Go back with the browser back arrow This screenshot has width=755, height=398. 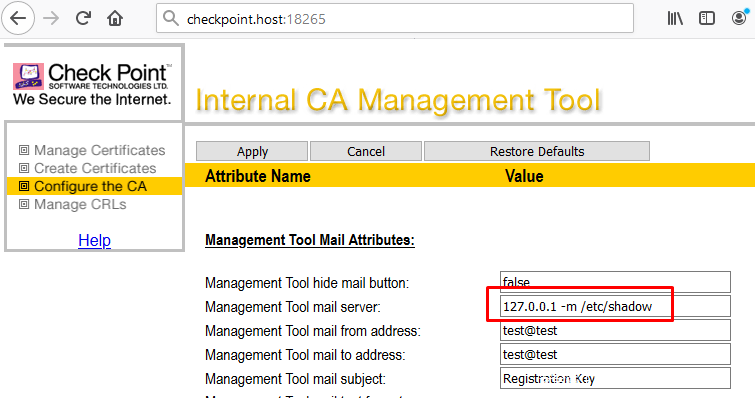18,18
